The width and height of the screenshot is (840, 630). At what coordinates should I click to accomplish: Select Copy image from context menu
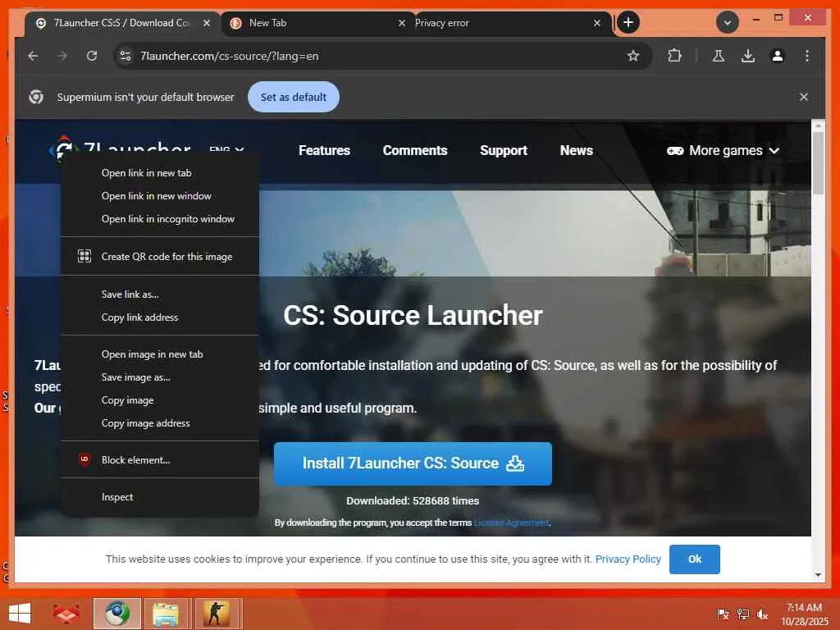click(160, 400)
